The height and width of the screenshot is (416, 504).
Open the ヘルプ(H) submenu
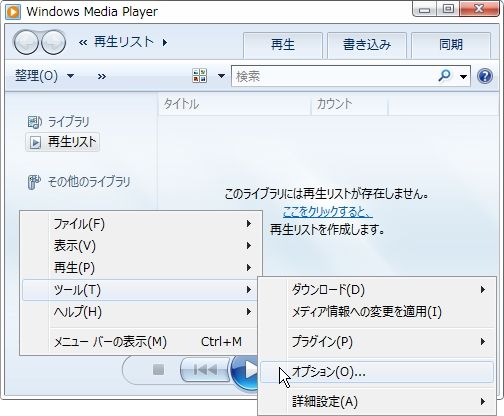pos(139,312)
